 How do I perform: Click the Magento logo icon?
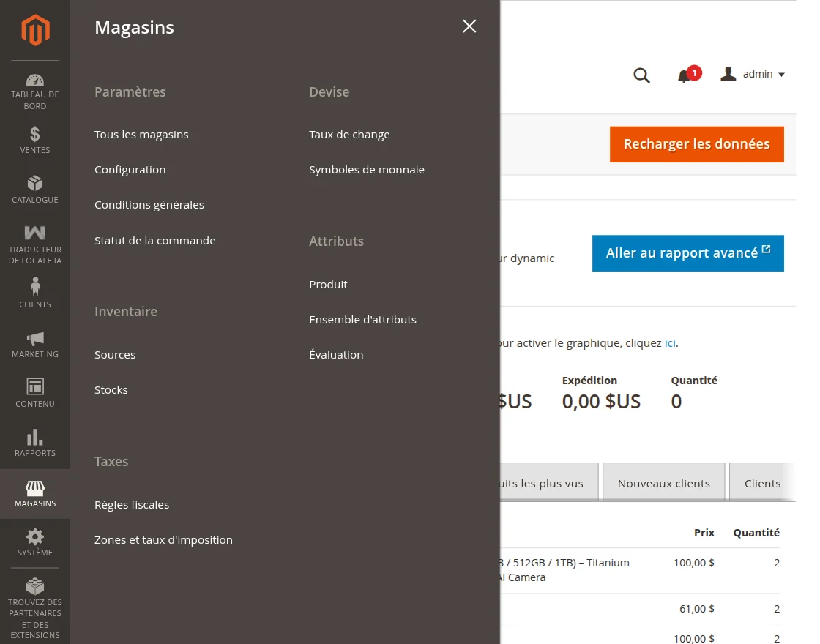pyautogui.click(x=35, y=30)
